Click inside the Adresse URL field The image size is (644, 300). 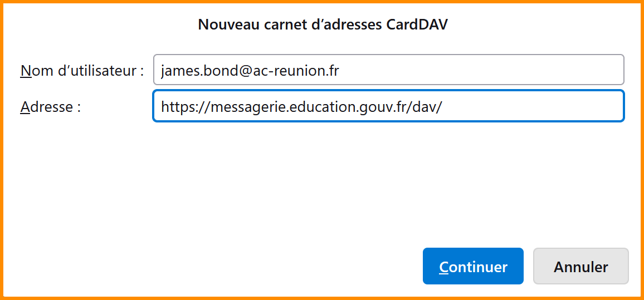388,106
